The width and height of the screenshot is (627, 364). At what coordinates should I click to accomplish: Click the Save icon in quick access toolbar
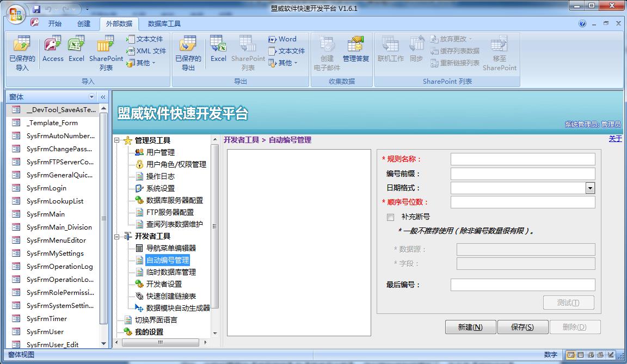[x=37, y=9]
